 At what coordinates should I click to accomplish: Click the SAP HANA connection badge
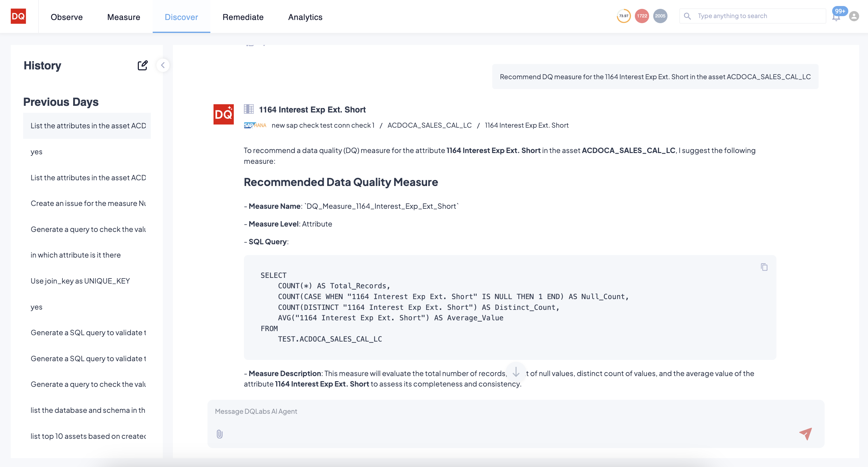255,125
